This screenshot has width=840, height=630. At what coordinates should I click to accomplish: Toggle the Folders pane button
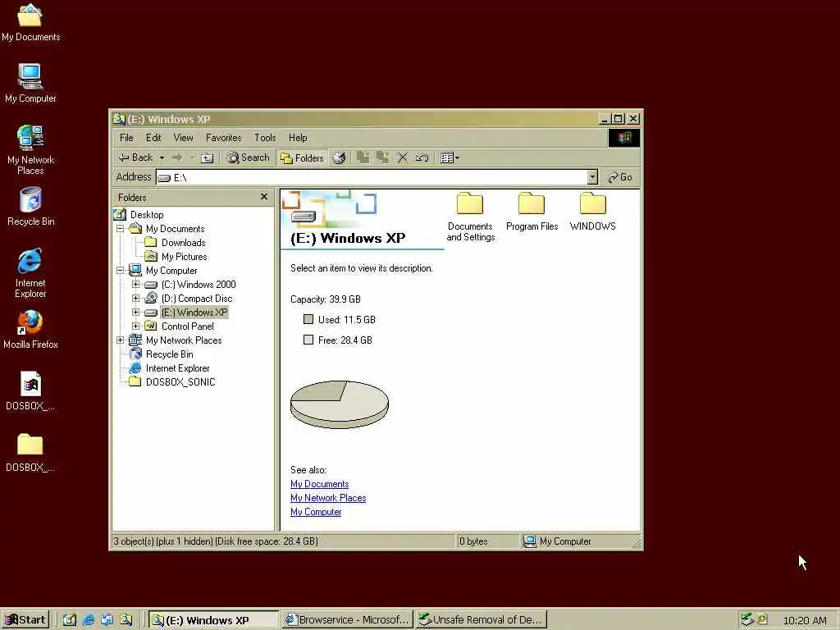pos(303,158)
